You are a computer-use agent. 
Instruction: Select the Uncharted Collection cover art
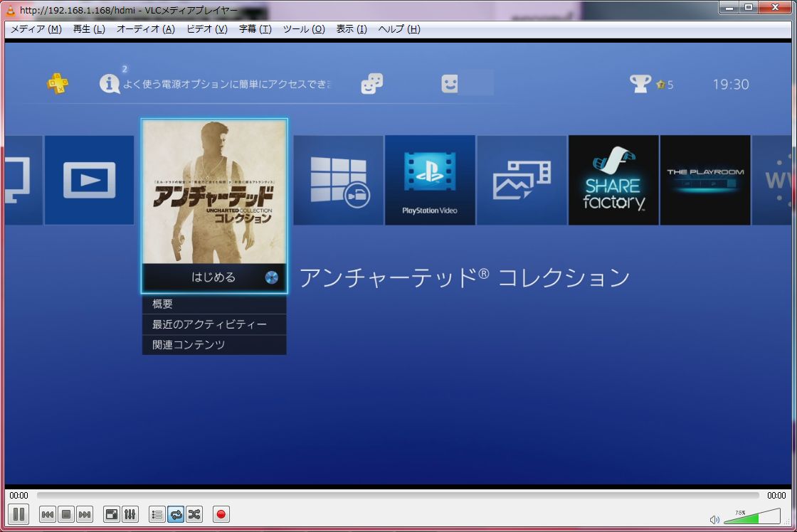pyautogui.click(x=214, y=191)
